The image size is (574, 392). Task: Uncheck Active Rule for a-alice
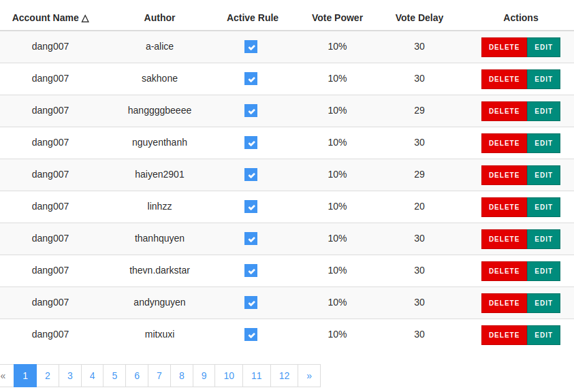251,46
